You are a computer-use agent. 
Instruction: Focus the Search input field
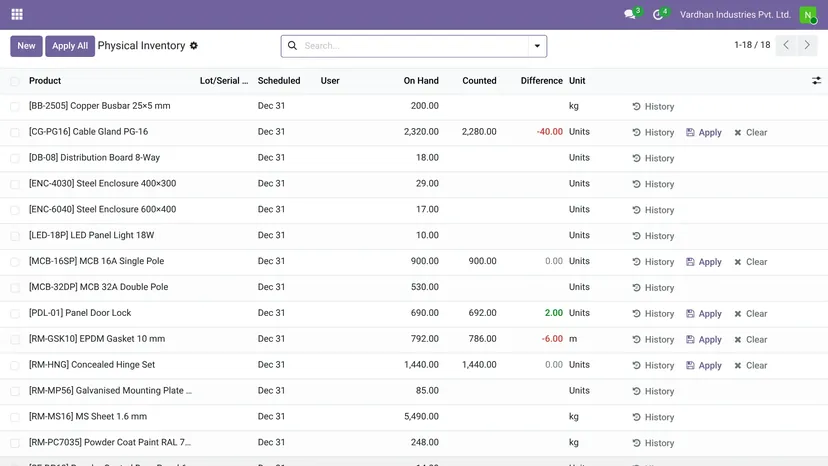[x=415, y=46]
